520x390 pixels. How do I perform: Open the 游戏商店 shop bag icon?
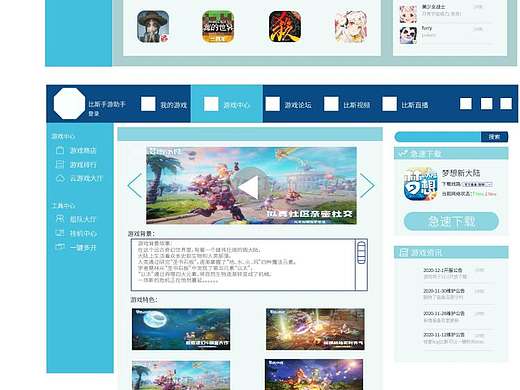pyautogui.click(x=60, y=150)
